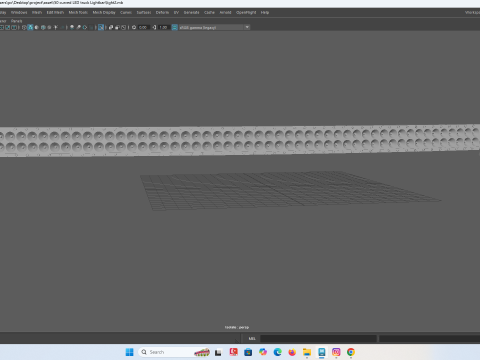Open Instagram from the taskbar
This screenshot has width=480, height=360.
click(x=336, y=352)
